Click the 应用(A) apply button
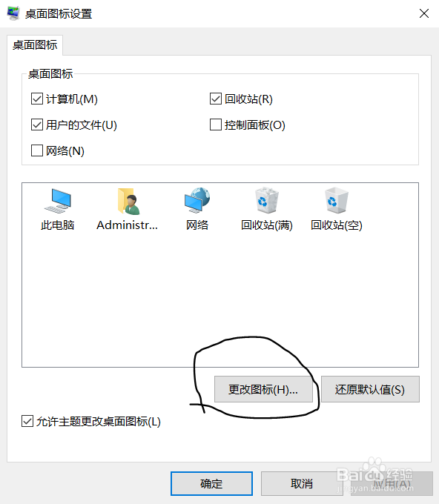 [392, 484]
